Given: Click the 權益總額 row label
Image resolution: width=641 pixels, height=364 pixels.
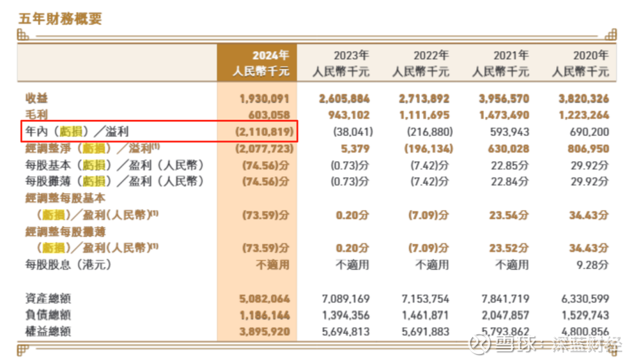Looking at the screenshot, I should (48, 331).
